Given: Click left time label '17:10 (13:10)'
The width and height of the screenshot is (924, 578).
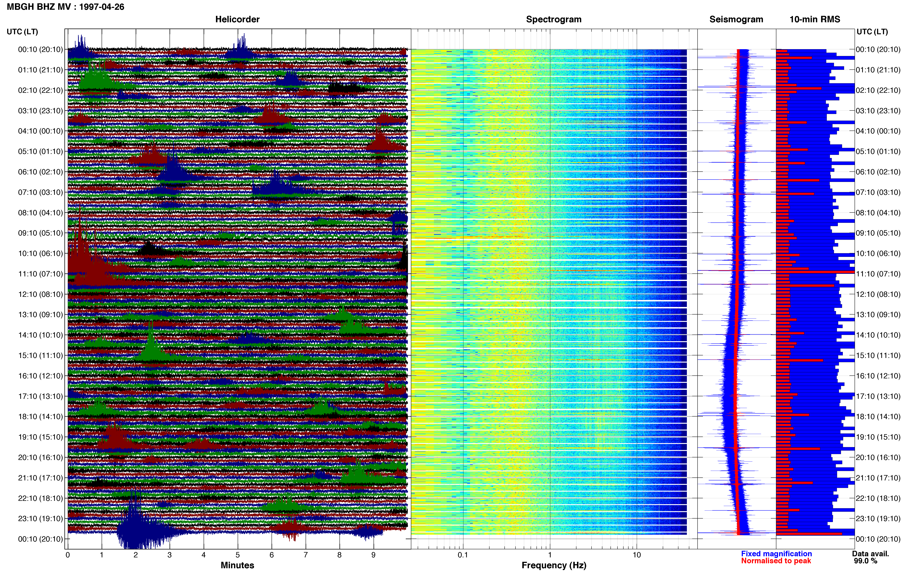Looking at the screenshot, I should point(41,396).
